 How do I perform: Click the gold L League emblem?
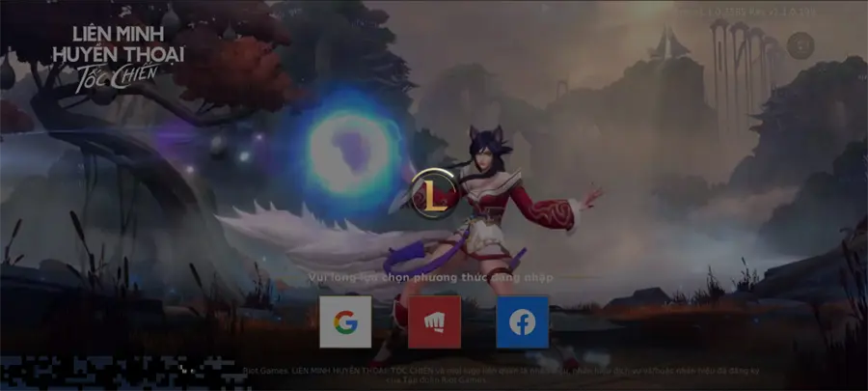click(x=435, y=194)
